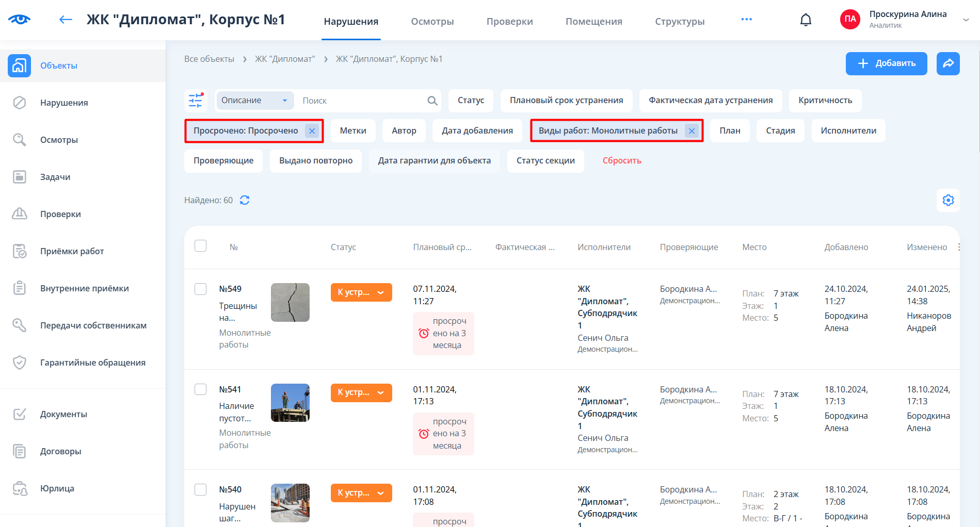Refresh the found results count
Image resolution: width=980 pixels, height=527 pixels.
[x=245, y=200]
